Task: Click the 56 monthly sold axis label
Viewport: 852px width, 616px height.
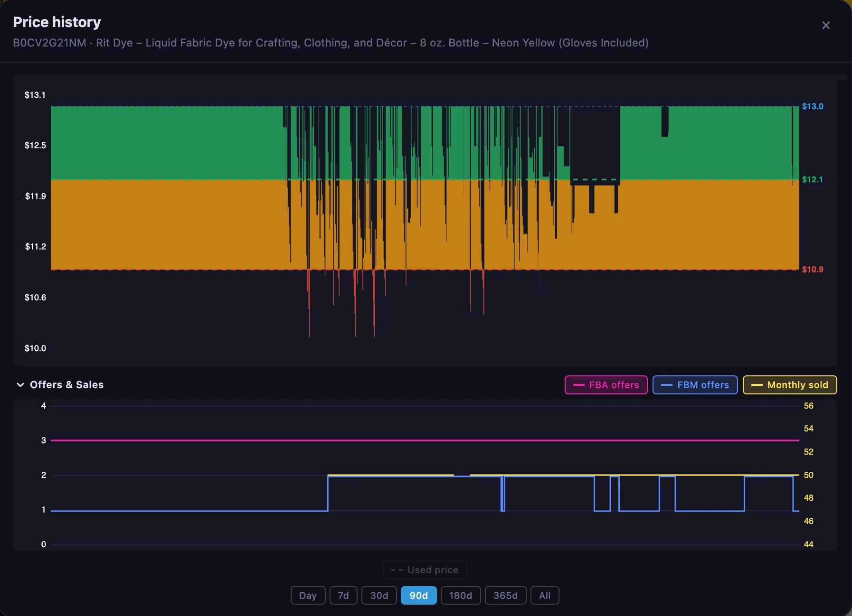Action: click(x=808, y=406)
